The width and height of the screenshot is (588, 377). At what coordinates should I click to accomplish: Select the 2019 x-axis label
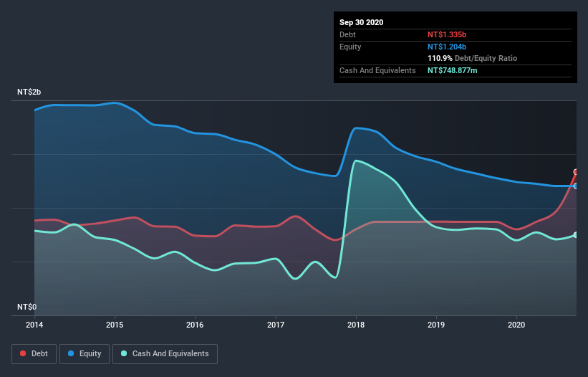(436, 325)
